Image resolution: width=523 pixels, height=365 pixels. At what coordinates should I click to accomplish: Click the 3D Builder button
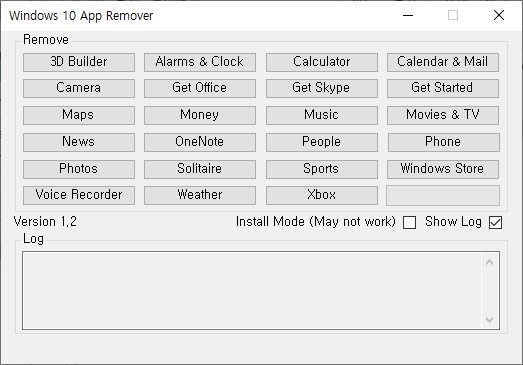tap(79, 62)
